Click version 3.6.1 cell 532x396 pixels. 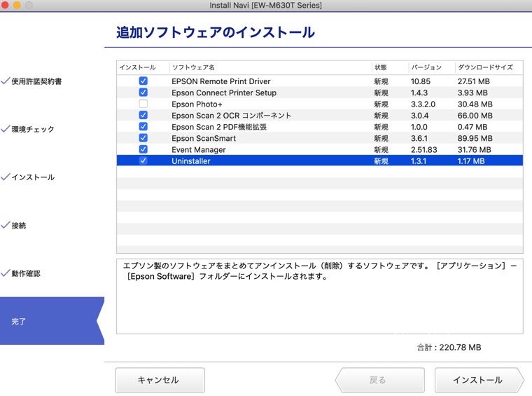point(419,138)
